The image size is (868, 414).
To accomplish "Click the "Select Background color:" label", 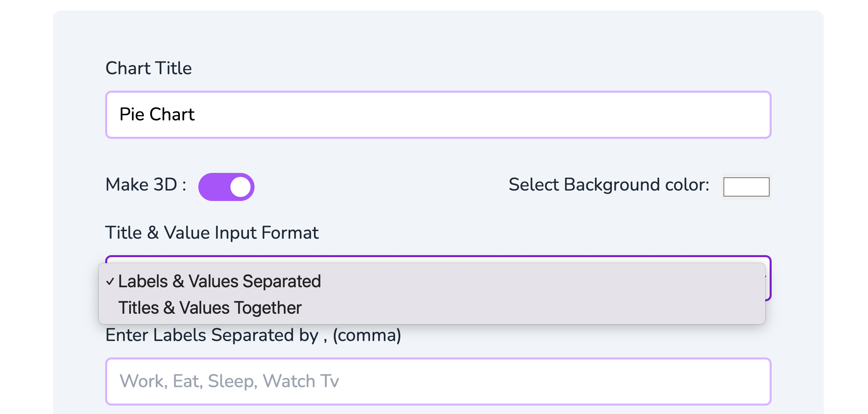I will click(x=609, y=185).
